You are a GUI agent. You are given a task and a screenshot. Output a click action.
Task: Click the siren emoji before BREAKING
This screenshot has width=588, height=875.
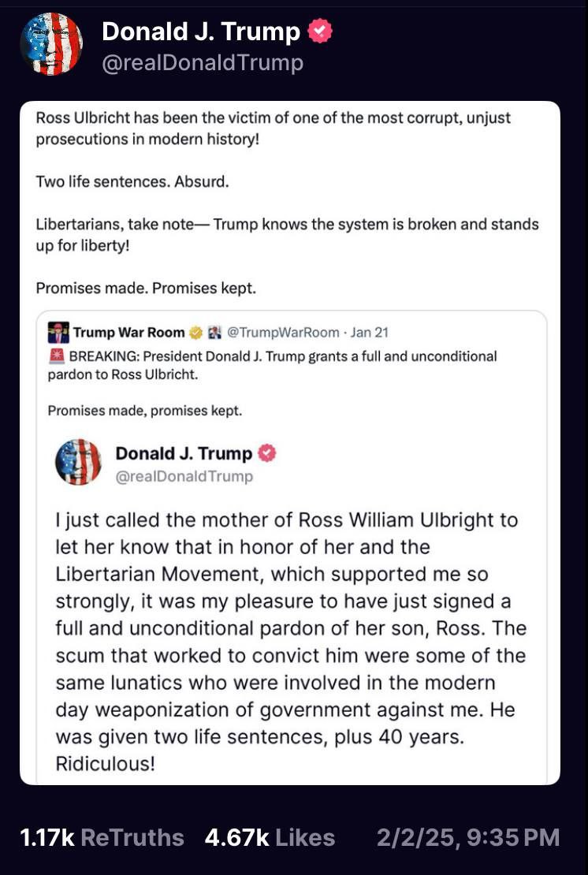pyautogui.click(x=56, y=356)
